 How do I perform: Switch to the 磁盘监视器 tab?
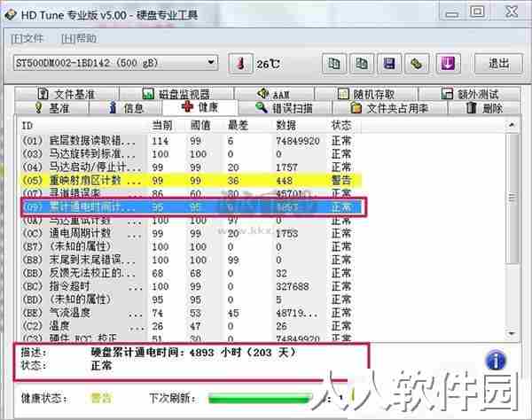coord(176,94)
